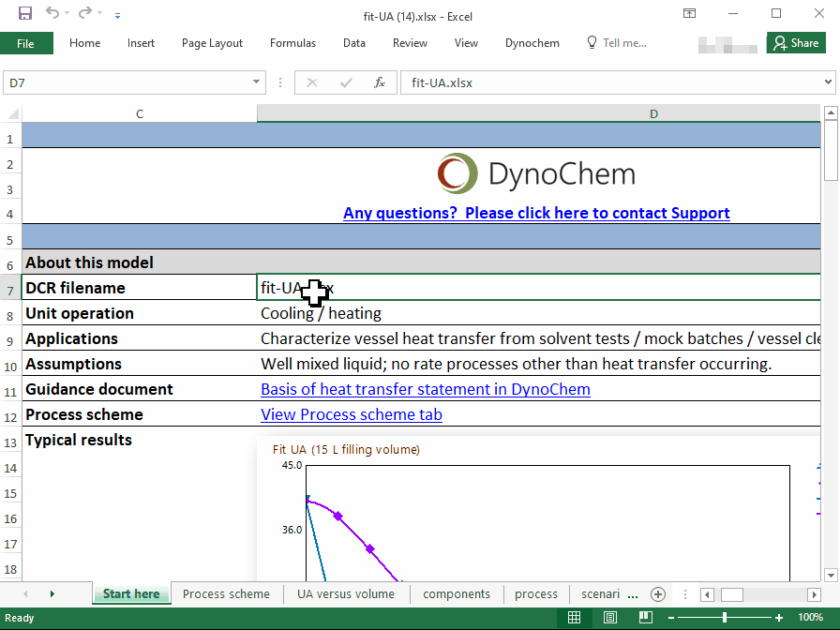Open the Formulas ribbon tab

pos(292,43)
